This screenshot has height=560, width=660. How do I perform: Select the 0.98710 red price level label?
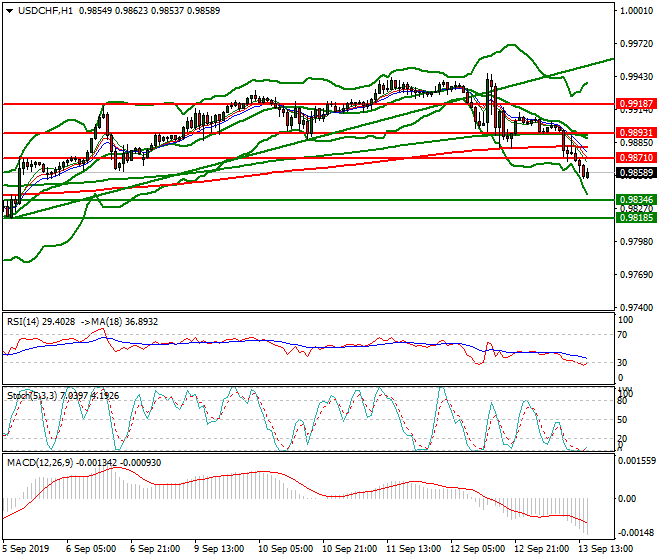click(x=636, y=158)
